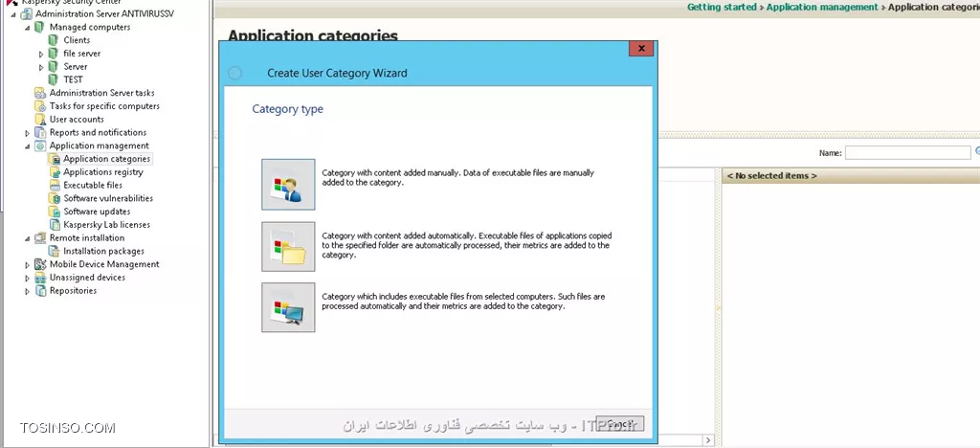Expand Mobile Device Management node
Screen dimensions: 980x448
click(x=28, y=264)
